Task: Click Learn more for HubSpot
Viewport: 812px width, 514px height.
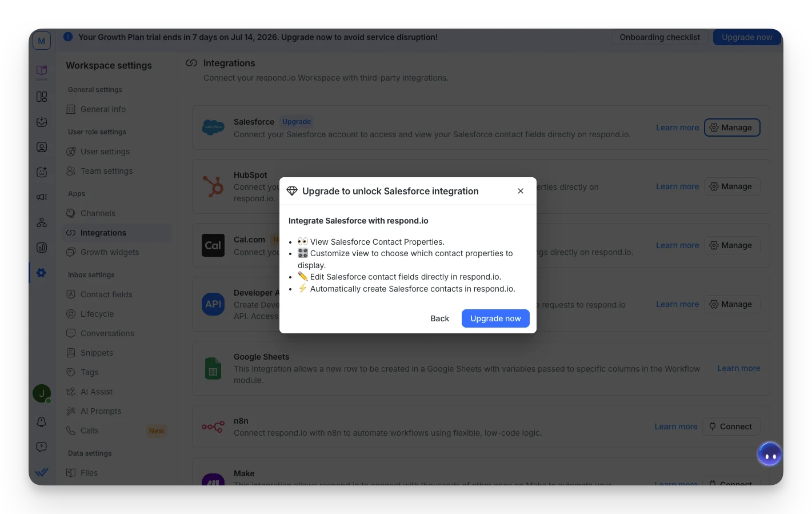Action: [677, 186]
